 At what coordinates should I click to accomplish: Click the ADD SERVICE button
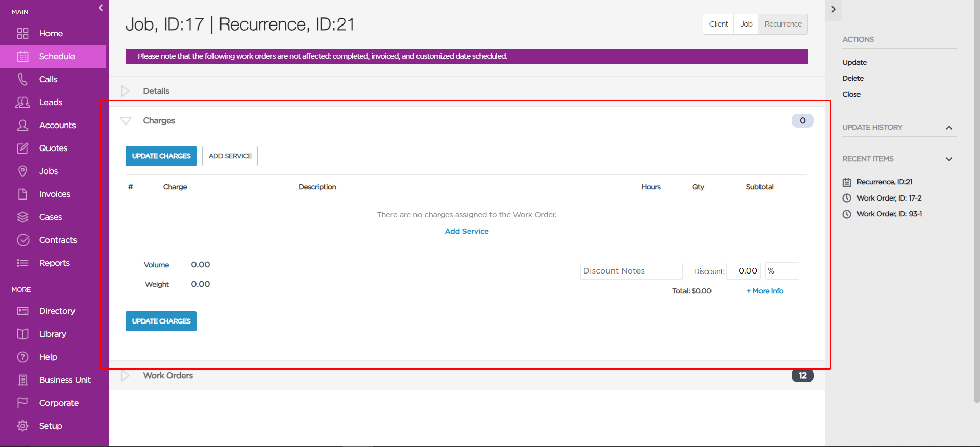230,156
